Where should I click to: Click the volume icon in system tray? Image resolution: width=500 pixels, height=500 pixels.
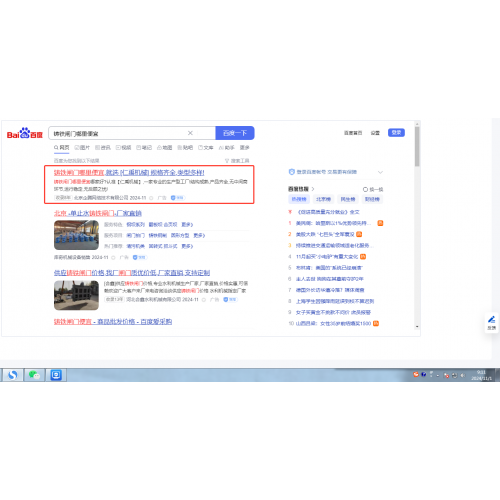[463, 375]
